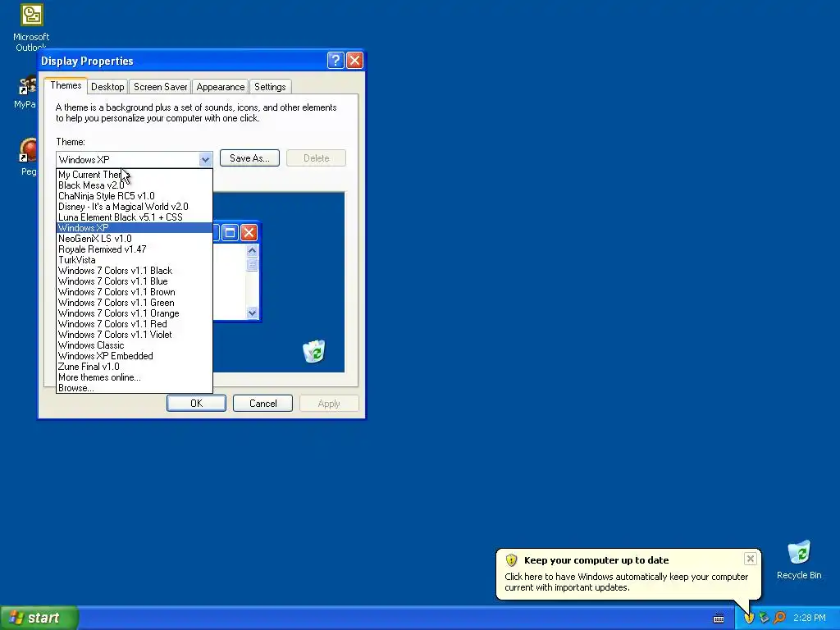
Task: Choose Black Mesa v2.0 theme
Action: 134,185
